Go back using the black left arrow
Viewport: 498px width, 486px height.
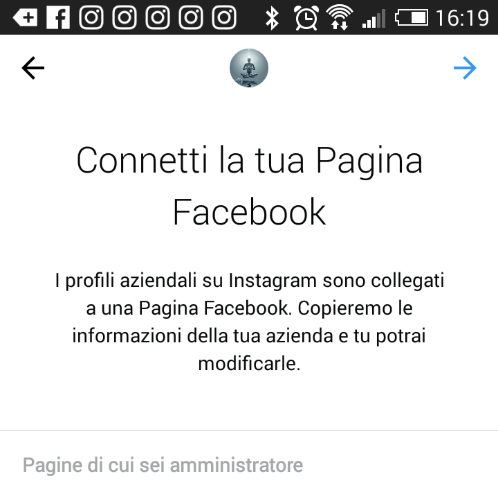[x=33, y=68]
